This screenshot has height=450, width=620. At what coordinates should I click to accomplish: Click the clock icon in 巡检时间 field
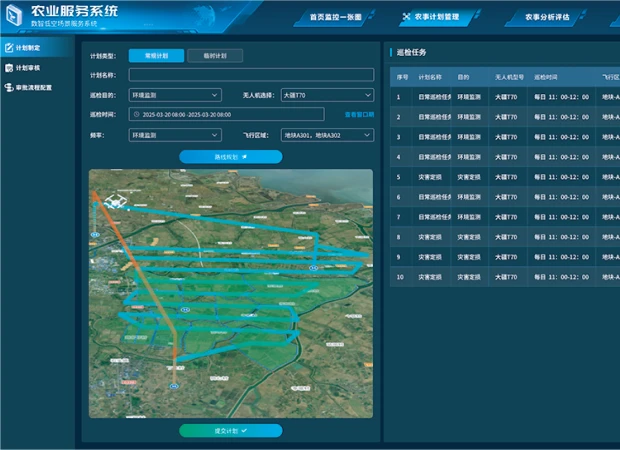pyautogui.click(x=136, y=115)
